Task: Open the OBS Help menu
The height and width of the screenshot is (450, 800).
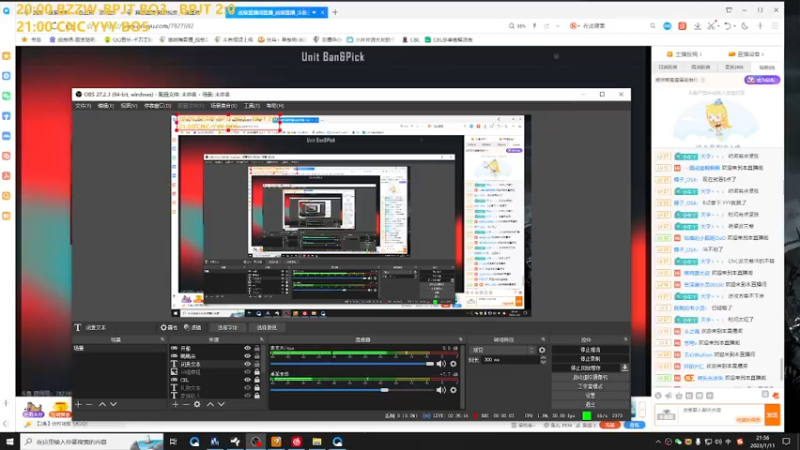Action: [275, 106]
